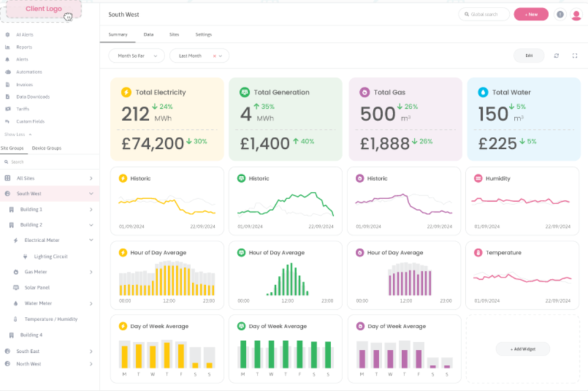The width and height of the screenshot is (588, 391).
Task: Open AI Alerts in the sidebar
Action: pyautogui.click(x=24, y=35)
